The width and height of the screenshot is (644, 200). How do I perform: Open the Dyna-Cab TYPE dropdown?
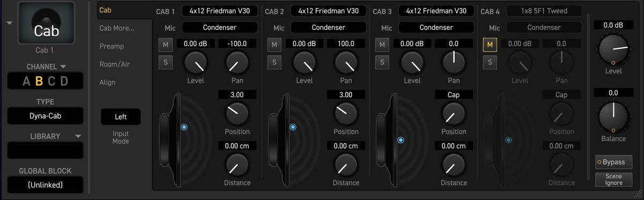pos(45,115)
